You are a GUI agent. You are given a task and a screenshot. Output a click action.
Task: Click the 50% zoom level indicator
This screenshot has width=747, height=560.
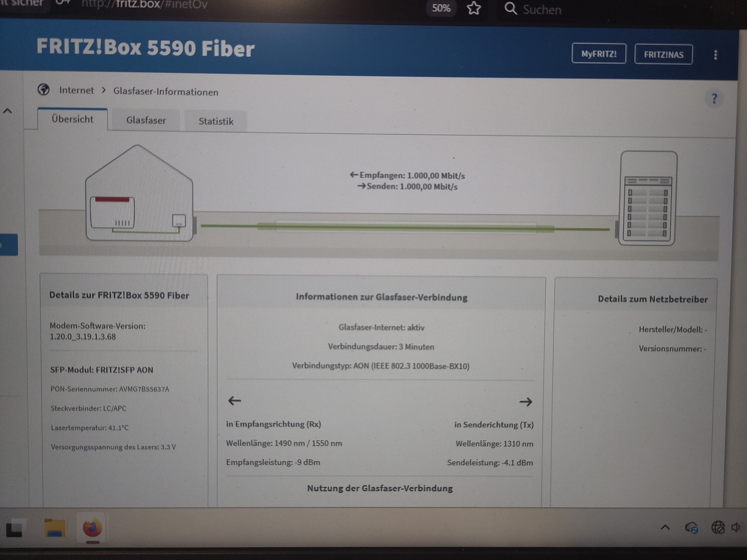(x=441, y=8)
